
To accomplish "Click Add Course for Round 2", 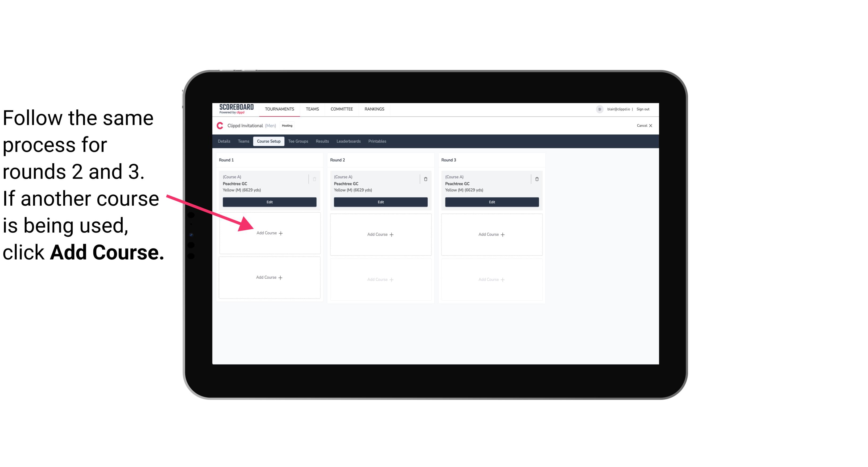I will tap(380, 234).
